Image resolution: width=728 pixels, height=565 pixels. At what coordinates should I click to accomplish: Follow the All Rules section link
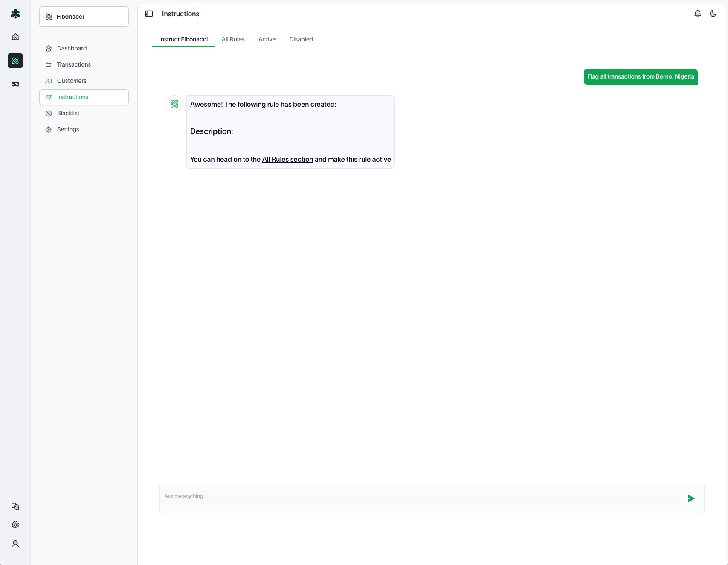tap(287, 159)
